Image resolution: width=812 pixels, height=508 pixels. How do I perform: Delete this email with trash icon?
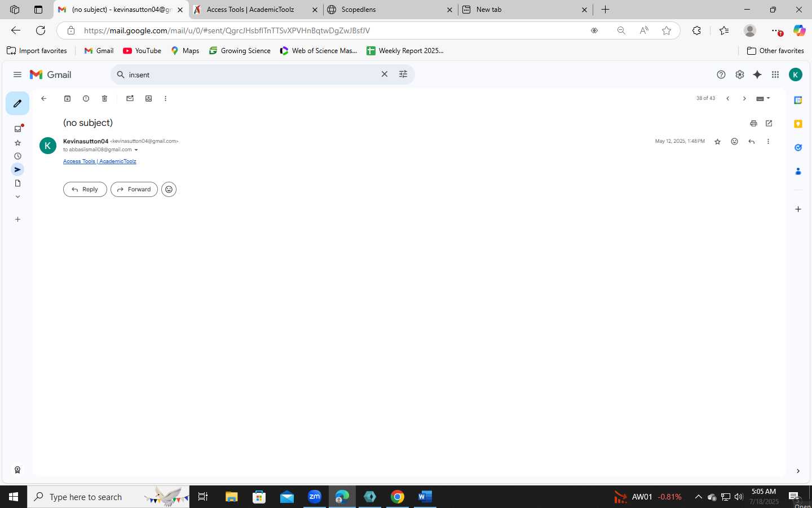[x=104, y=98]
